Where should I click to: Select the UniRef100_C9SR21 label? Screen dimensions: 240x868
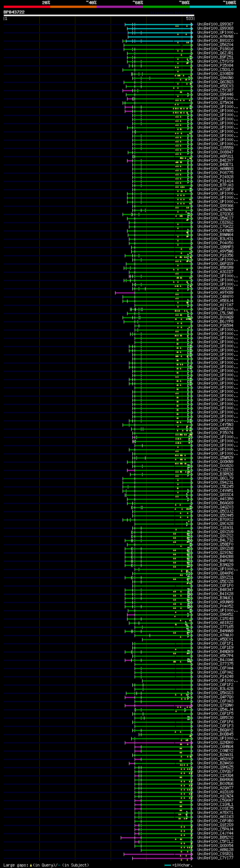coord(215,854)
